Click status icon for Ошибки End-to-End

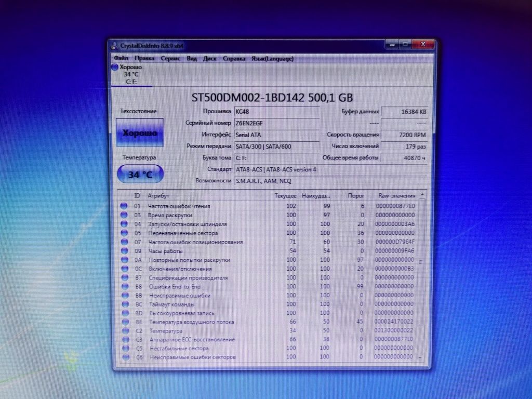coord(125,286)
